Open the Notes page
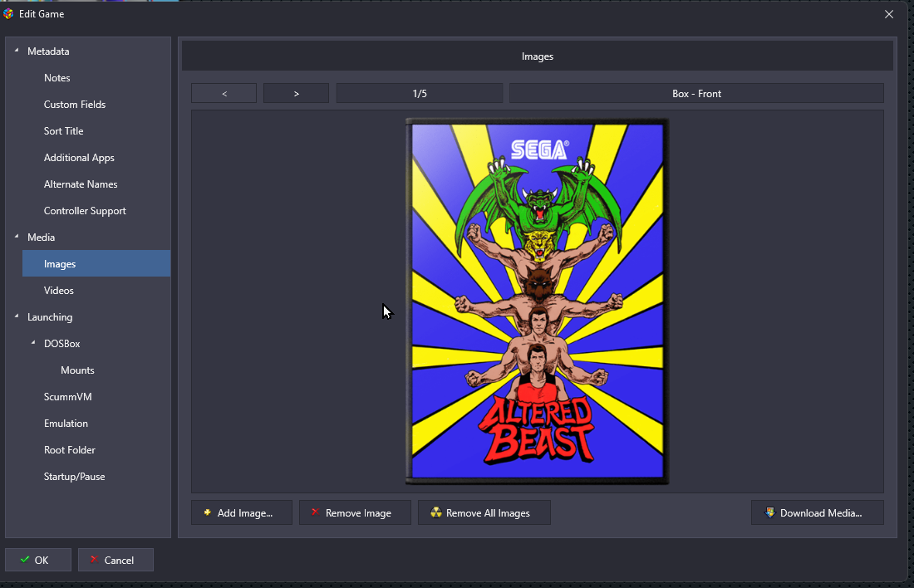Viewport: 914px width, 588px height. click(57, 77)
